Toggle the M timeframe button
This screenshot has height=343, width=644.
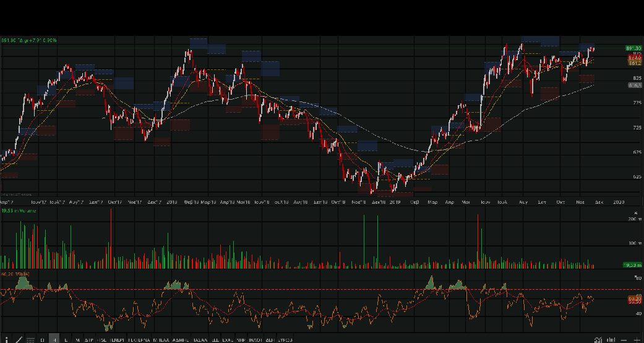[77, 340]
